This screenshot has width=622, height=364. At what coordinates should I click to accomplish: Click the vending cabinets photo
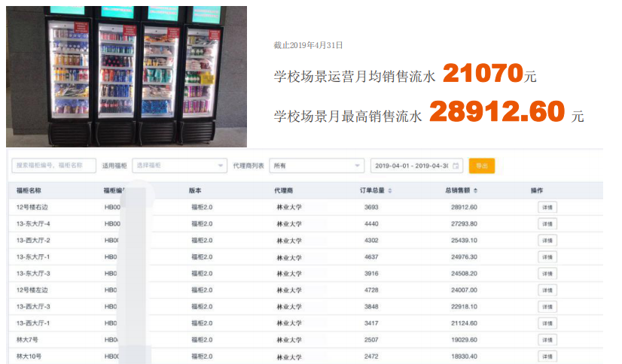pos(127,77)
